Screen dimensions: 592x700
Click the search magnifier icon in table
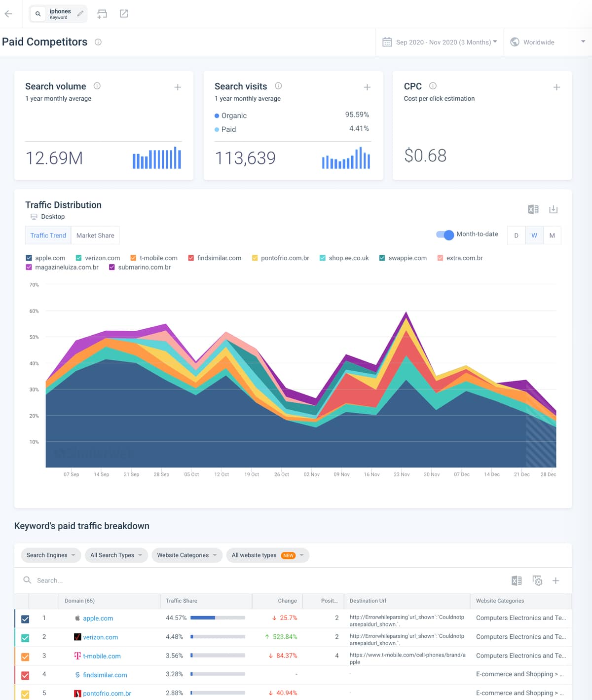28,580
